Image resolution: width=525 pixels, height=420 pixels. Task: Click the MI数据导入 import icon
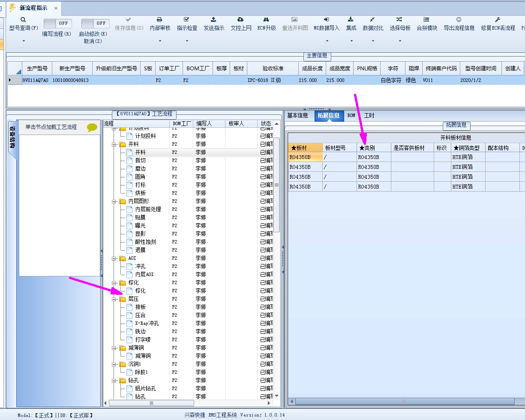(326, 20)
